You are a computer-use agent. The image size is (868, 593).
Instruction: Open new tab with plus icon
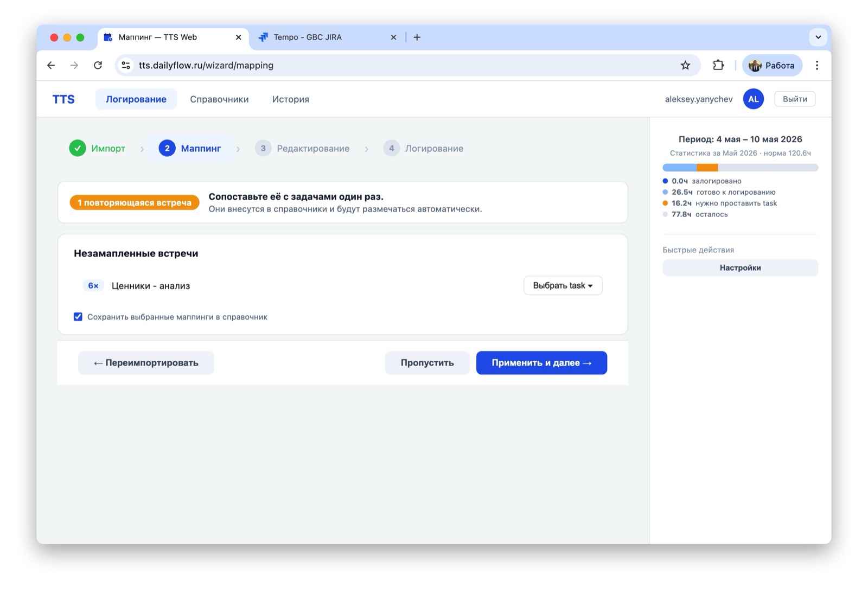[x=417, y=37]
